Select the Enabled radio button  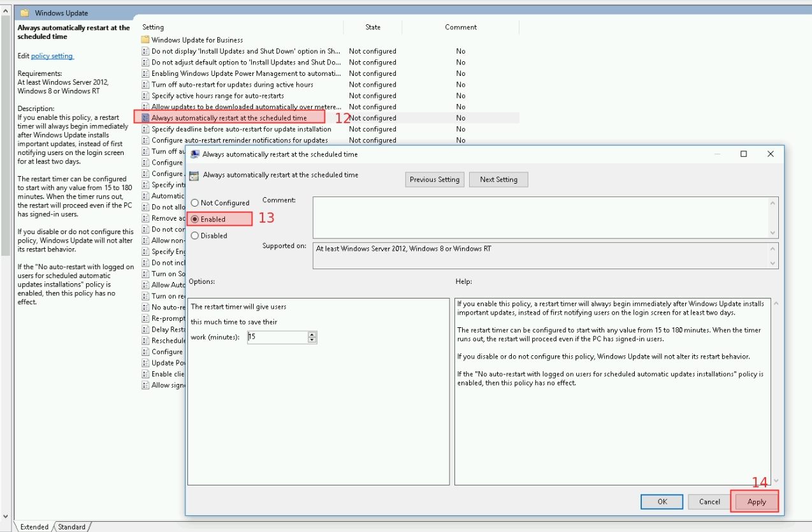(x=195, y=219)
